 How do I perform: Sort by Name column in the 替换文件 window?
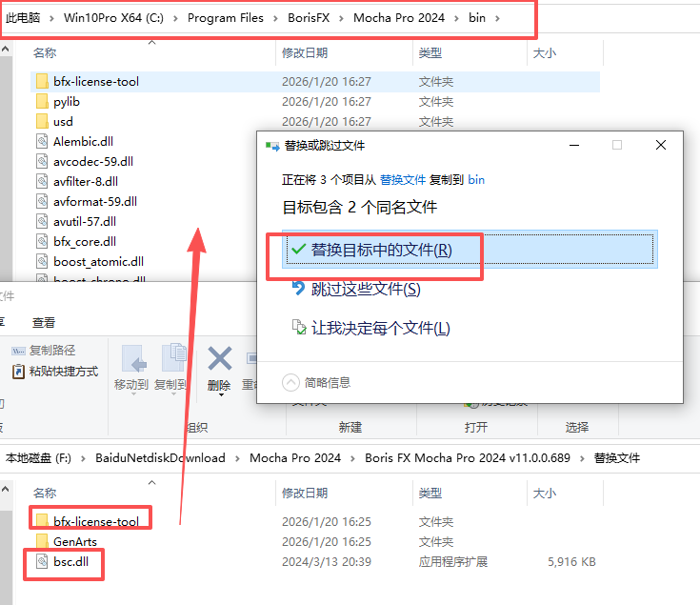45,494
